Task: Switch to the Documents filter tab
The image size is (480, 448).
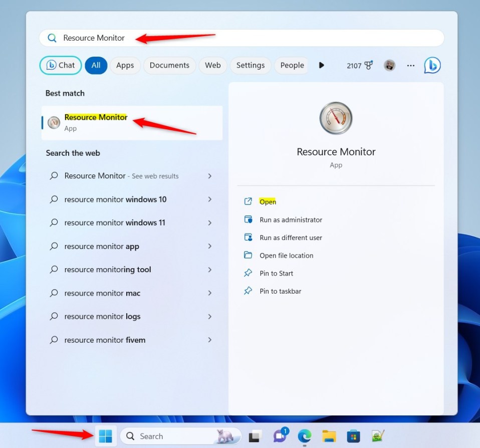Action: 169,65
